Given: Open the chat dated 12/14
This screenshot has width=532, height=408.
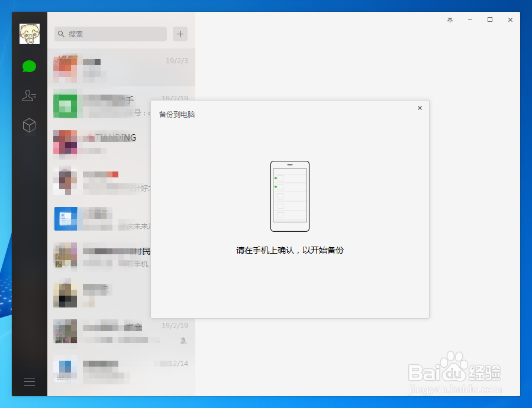Looking at the screenshot, I should pyautogui.click(x=121, y=370).
